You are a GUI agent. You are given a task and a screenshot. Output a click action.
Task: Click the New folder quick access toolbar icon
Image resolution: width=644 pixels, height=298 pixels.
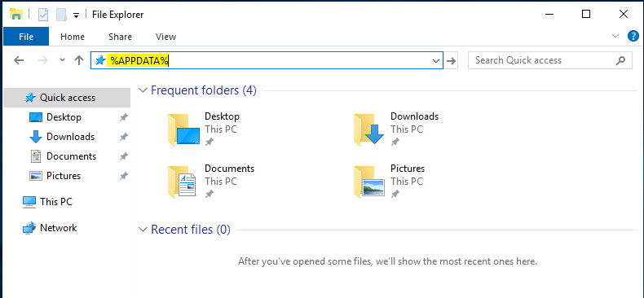[x=61, y=15]
